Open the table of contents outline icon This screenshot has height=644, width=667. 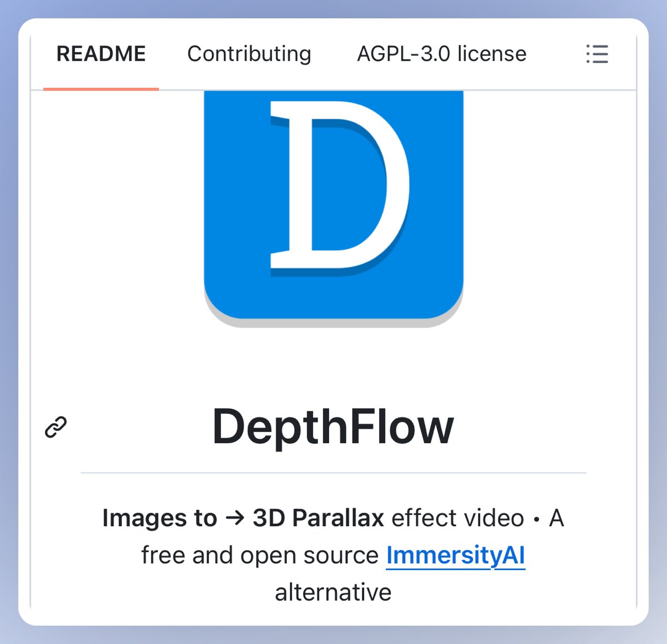[597, 54]
